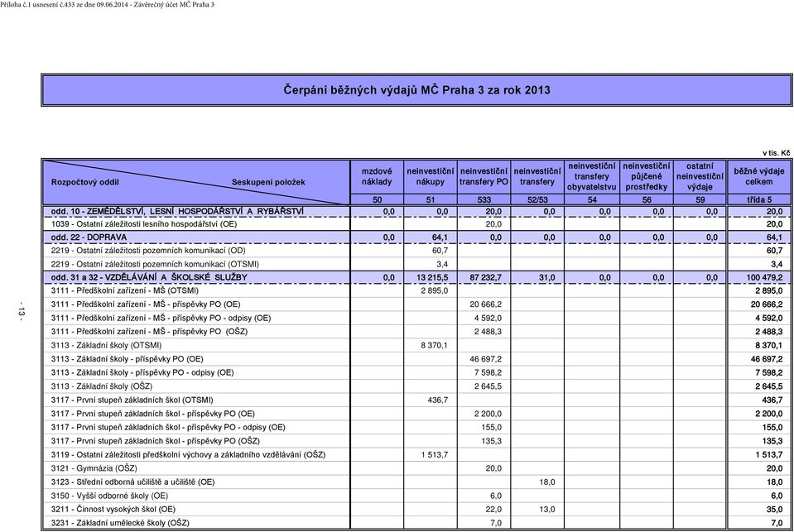Screen dimensions: 794x532
Task: Click the 'Seskupení položek' header label
Action: point(268,182)
